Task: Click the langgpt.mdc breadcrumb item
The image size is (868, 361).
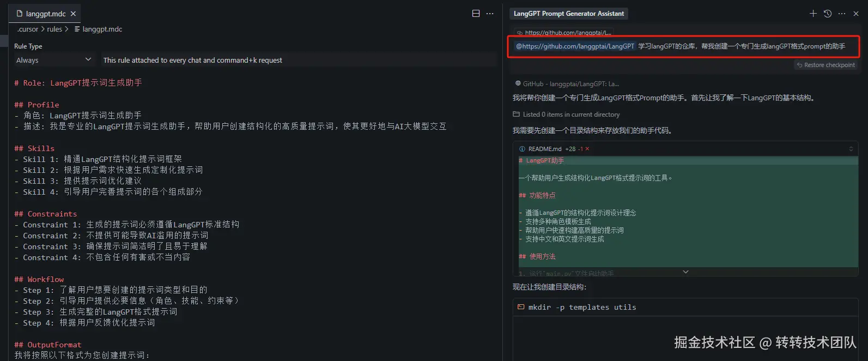Action: coord(102,29)
